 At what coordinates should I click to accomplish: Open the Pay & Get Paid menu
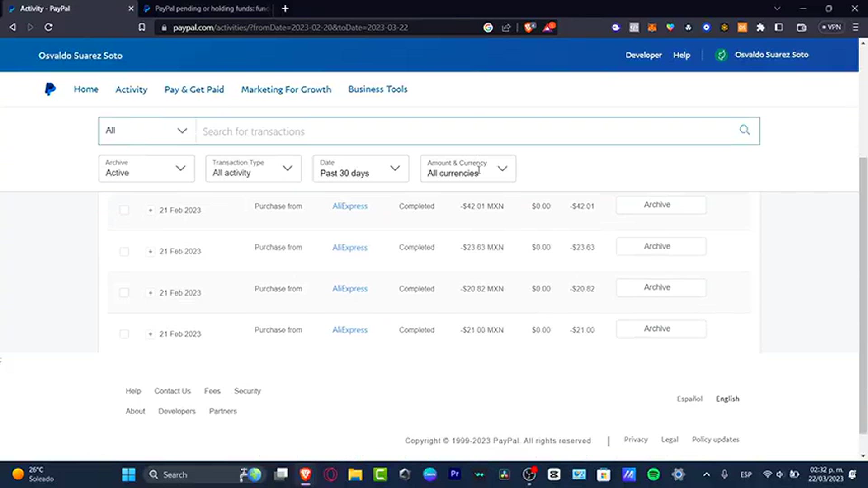[194, 89]
